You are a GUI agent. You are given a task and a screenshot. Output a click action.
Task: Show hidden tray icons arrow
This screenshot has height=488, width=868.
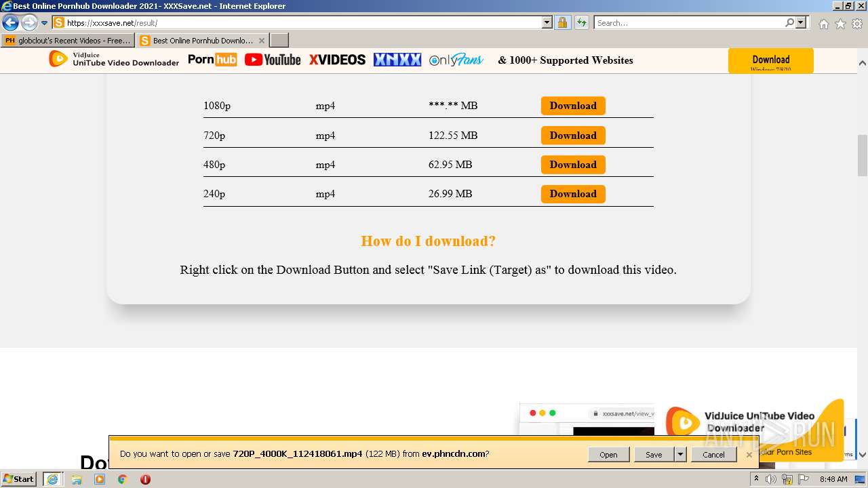[x=757, y=479]
